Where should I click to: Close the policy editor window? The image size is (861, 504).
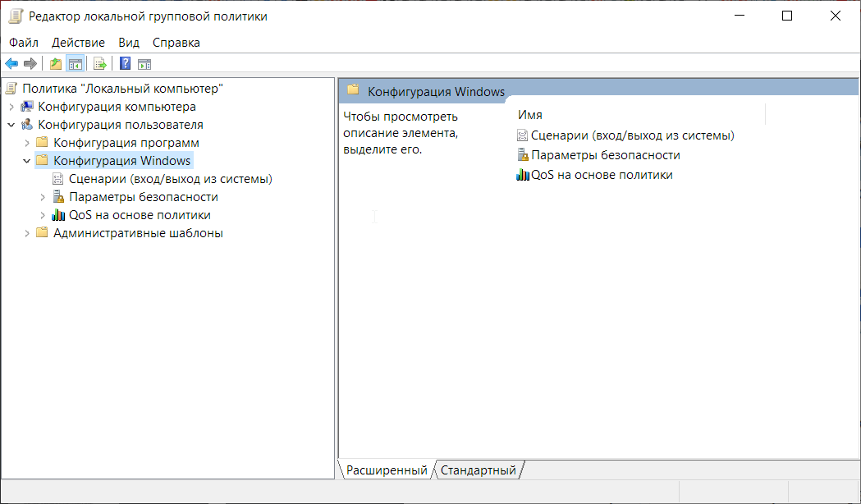tap(836, 16)
